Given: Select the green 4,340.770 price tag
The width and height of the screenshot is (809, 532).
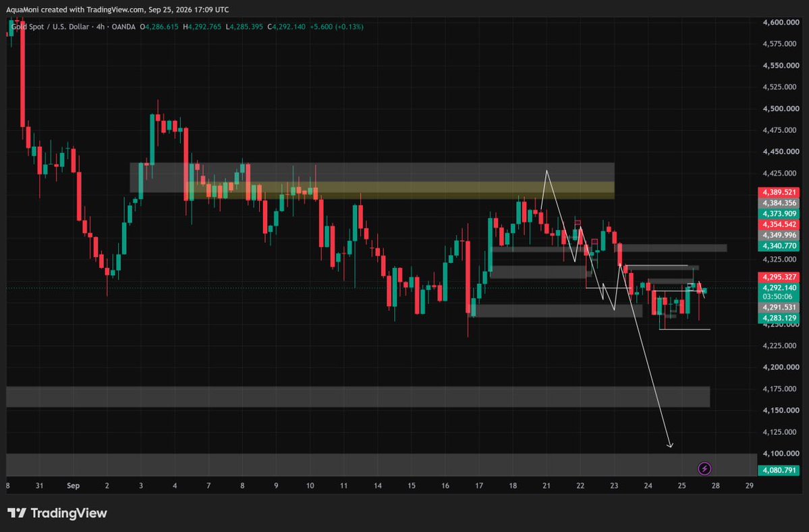Looking at the screenshot, I should point(779,246).
